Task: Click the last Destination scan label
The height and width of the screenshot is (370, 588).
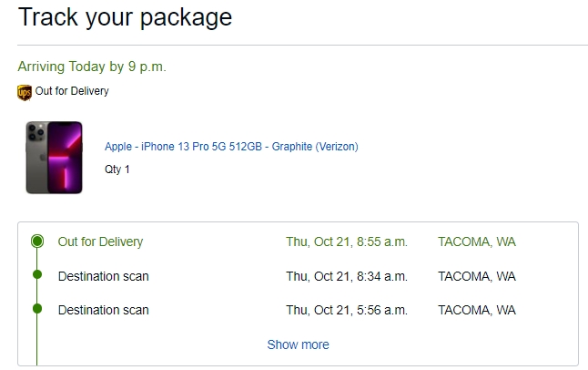Action: click(104, 310)
